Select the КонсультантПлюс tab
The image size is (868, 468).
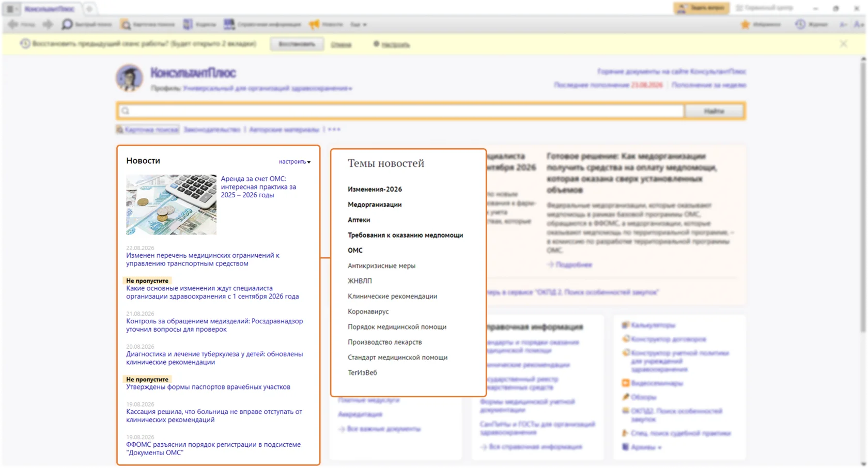click(x=50, y=9)
